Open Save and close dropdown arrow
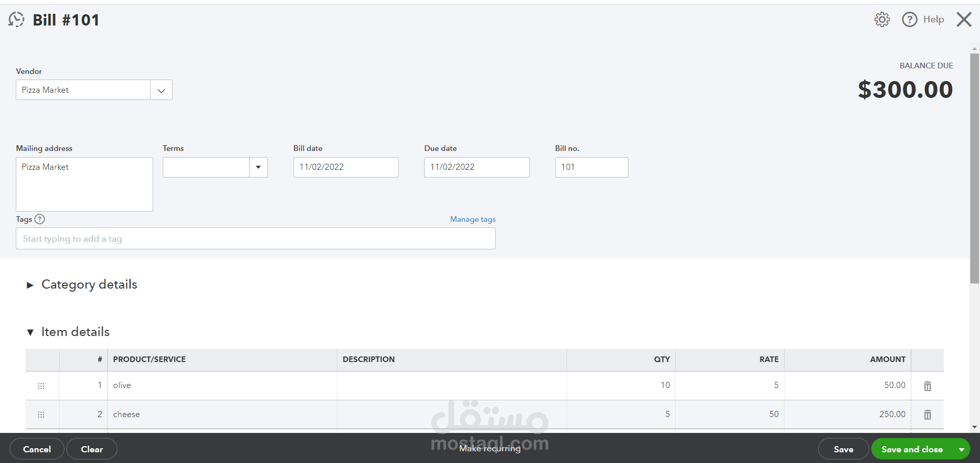 click(x=961, y=449)
